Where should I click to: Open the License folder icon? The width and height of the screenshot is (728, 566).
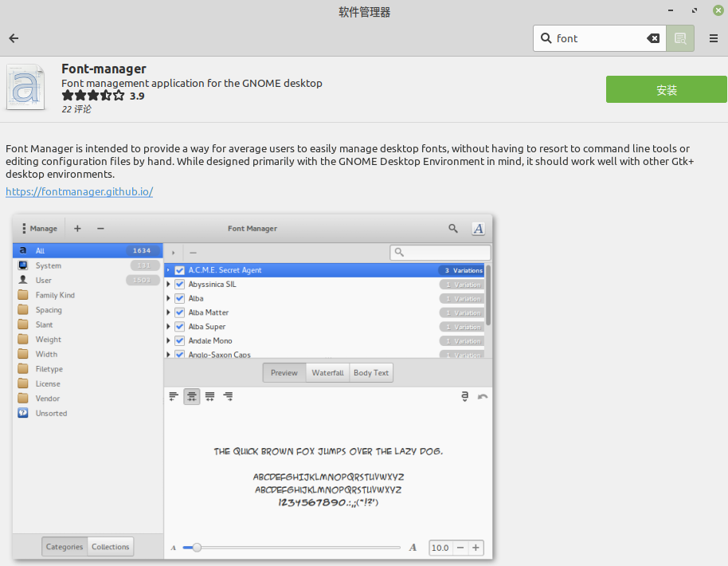coord(23,383)
